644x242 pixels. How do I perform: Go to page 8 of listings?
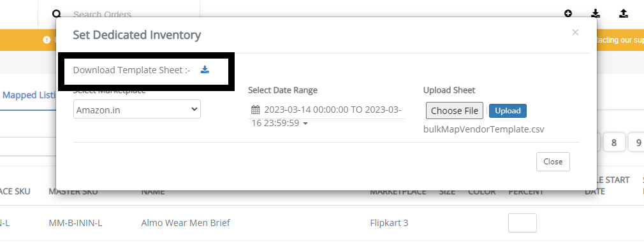point(614,142)
